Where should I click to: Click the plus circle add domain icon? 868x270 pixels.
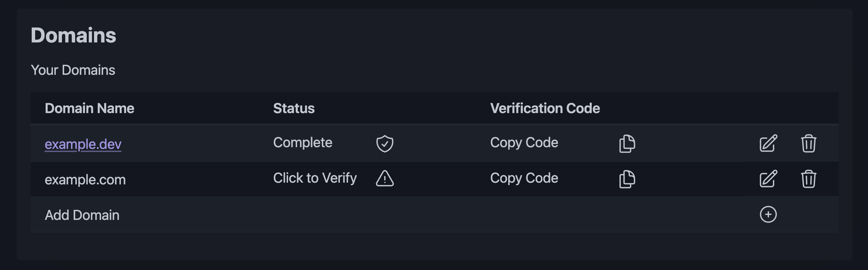click(x=768, y=214)
